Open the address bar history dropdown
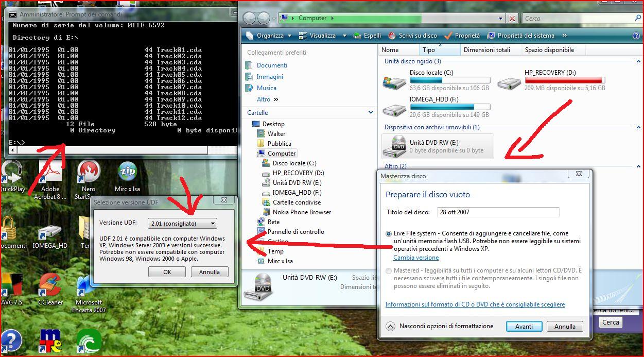Screen dimensions: 644x357 click(x=501, y=19)
